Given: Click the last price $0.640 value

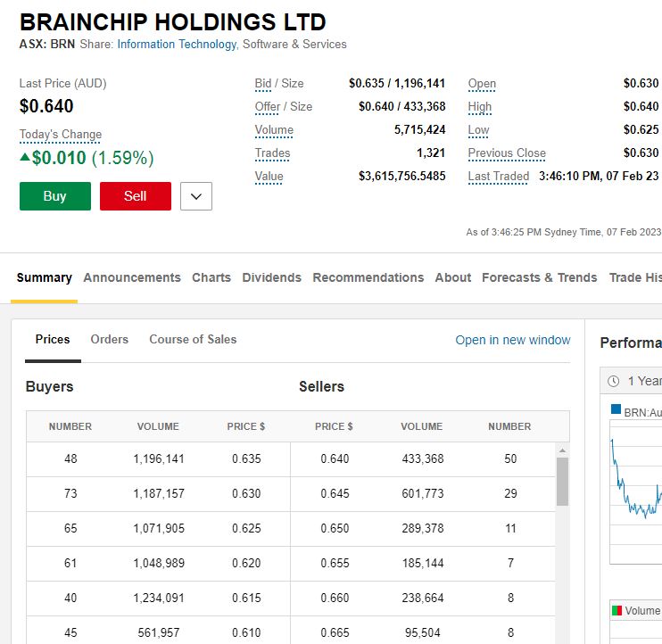Looking at the screenshot, I should (x=46, y=106).
